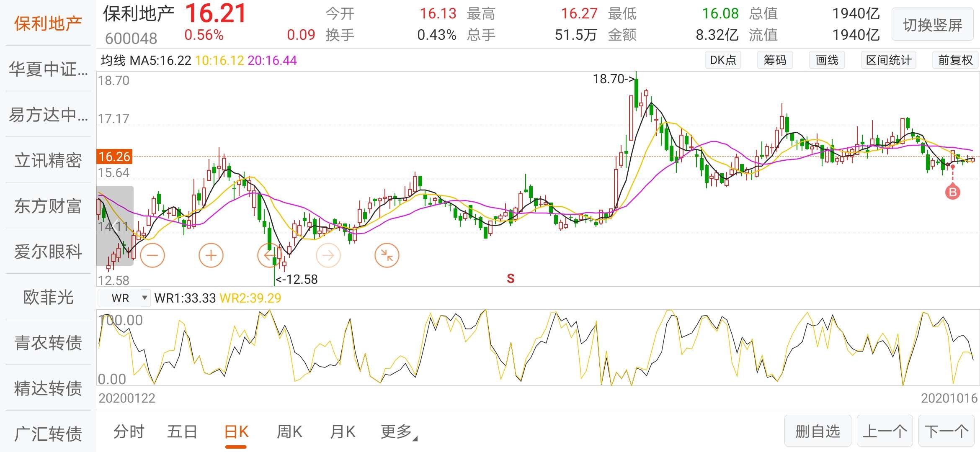Image resolution: width=980 pixels, height=452 pixels.
Task: Open the 前复权 adjustment selector
Action: pos(955,60)
